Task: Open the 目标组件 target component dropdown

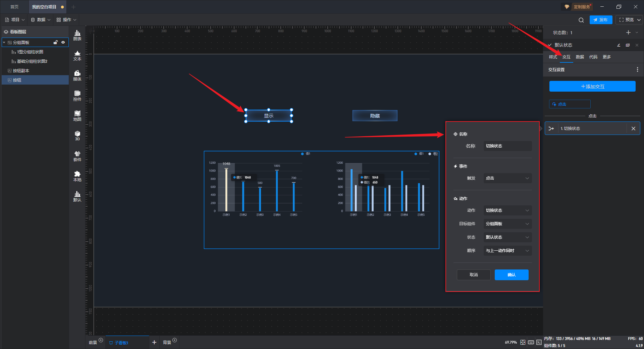Action: pyautogui.click(x=507, y=224)
